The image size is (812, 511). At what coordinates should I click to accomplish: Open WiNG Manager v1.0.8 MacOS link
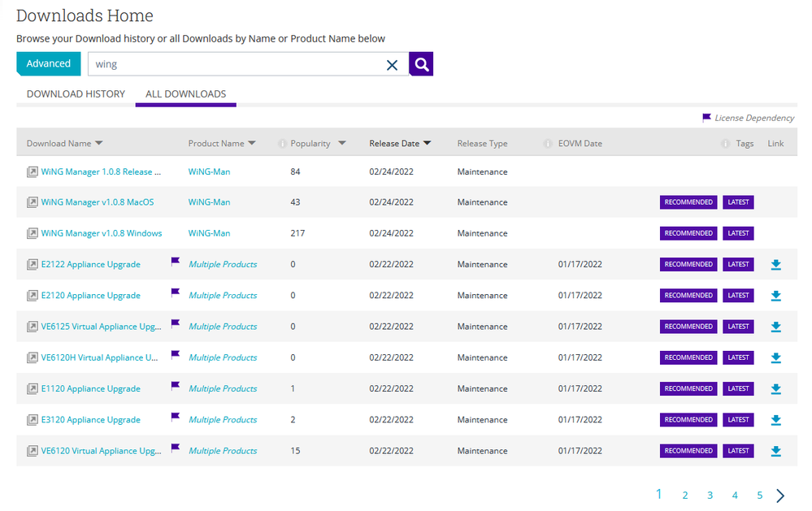click(x=98, y=202)
